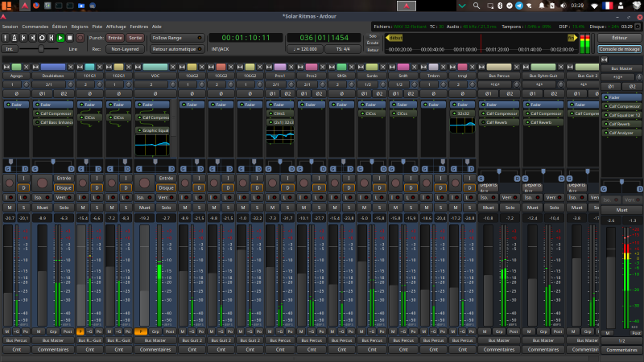Image resolution: width=644 pixels, height=362 pixels.
Task: Open the Session menu
Action: (x=10, y=27)
